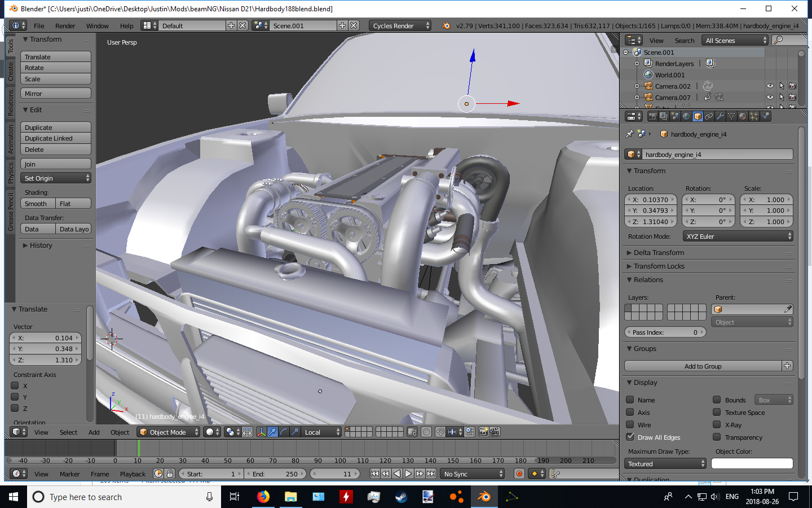812x508 pixels.
Task: Toggle the 3D manipulator widget button
Action: [261, 432]
